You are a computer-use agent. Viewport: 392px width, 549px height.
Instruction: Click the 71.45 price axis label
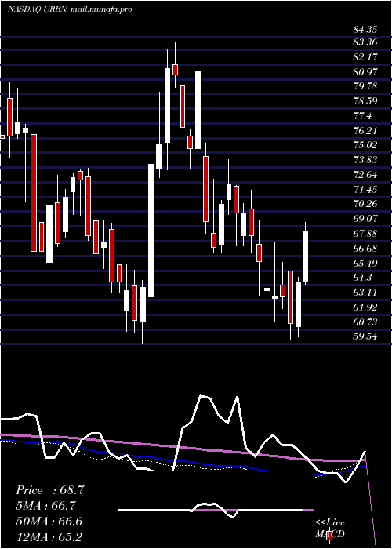tap(365, 190)
